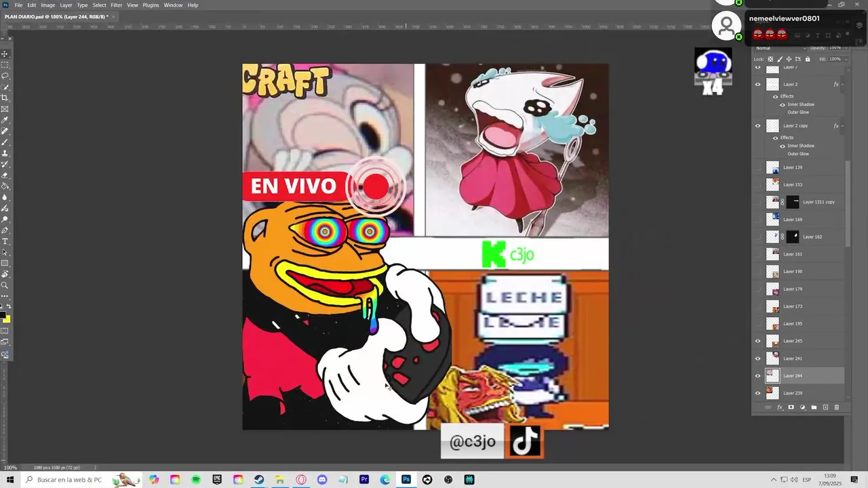The image size is (868, 488).
Task: Click the background yellow color swatch
Action: click(x=7, y=319)
